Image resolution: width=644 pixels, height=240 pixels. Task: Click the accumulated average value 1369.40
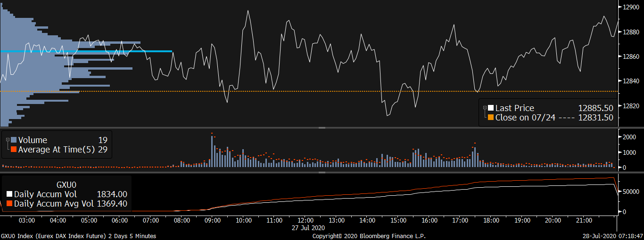tap(112, 204)
